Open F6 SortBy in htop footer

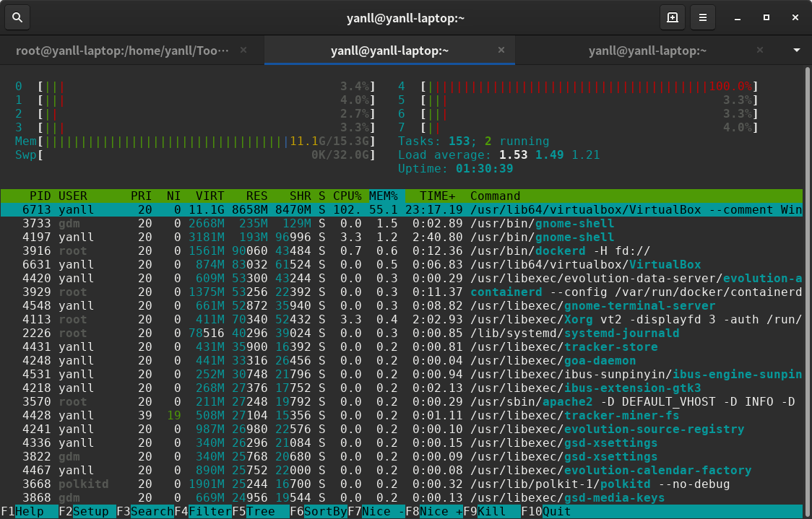click(x=319, y=512)
